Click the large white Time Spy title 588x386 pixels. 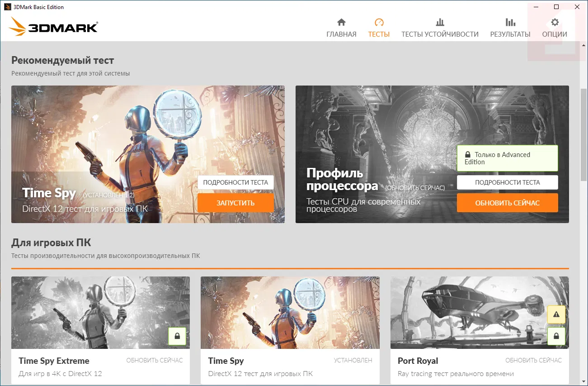pyautogui.click(x=49, y=193)
